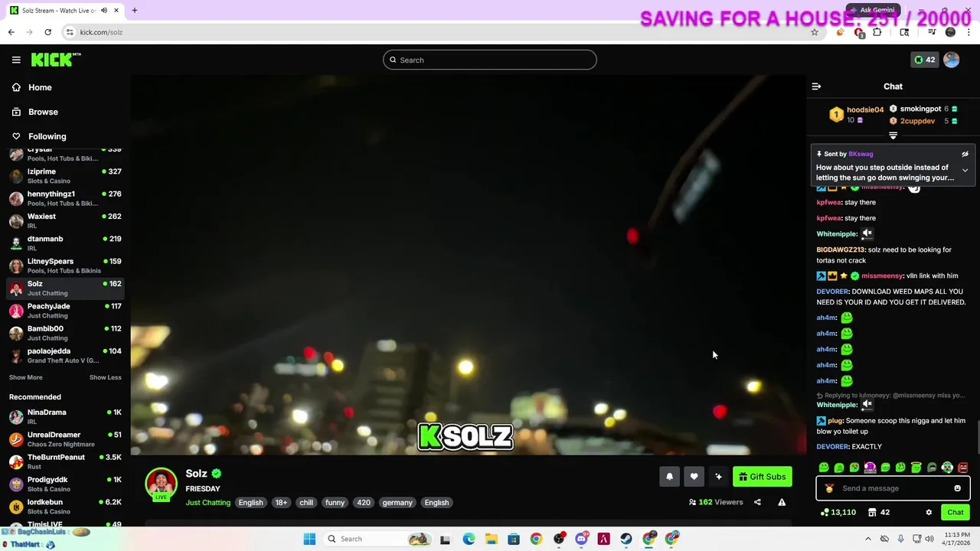Click the funny tag

335,503
